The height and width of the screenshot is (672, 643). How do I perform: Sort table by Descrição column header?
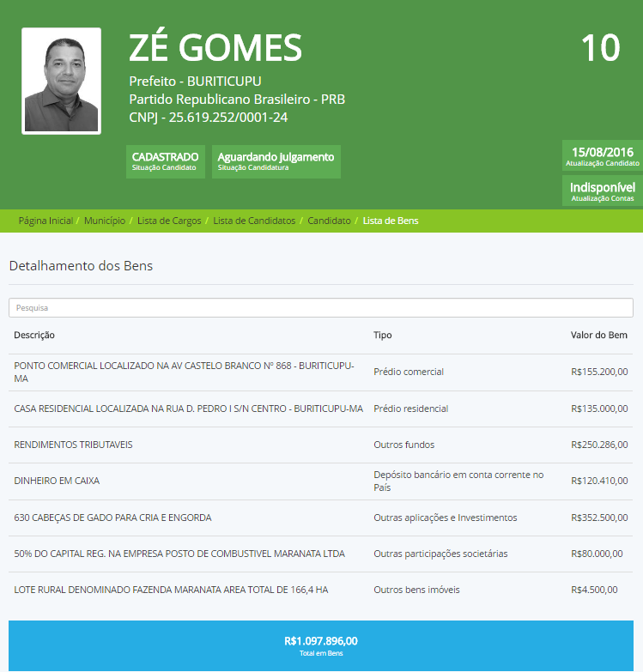click(x=34, y=335)
